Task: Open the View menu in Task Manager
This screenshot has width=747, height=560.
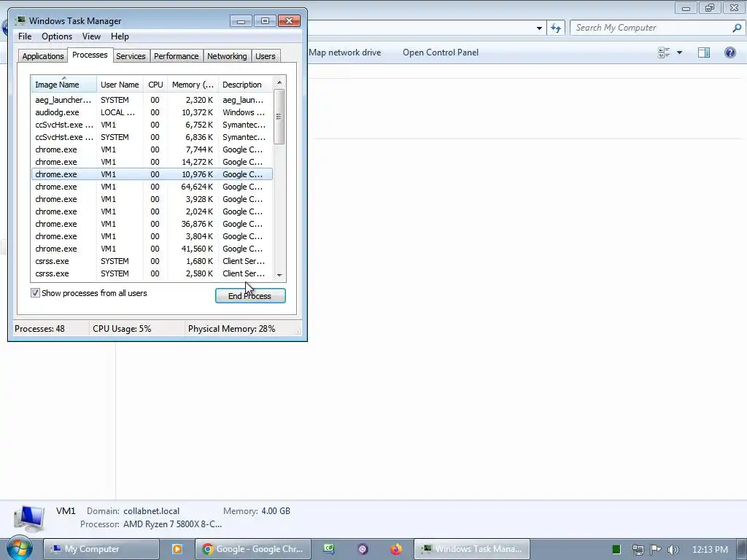Action: (91, 36)
